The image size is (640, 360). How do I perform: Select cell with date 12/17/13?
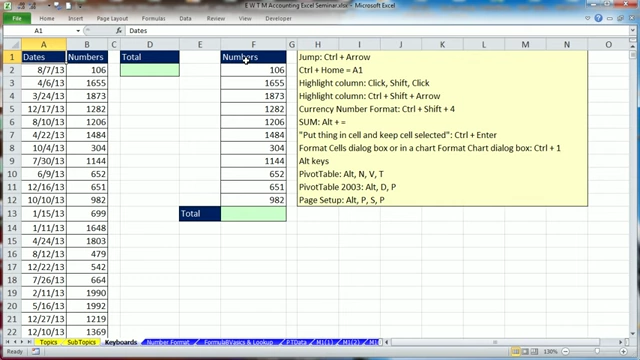44,109
